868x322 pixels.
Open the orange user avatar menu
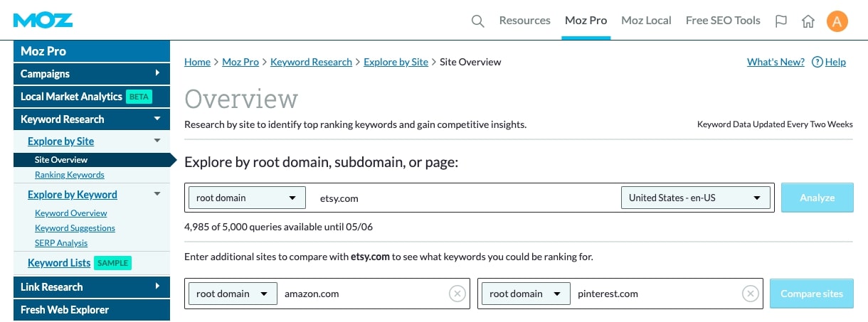[837, 21]
